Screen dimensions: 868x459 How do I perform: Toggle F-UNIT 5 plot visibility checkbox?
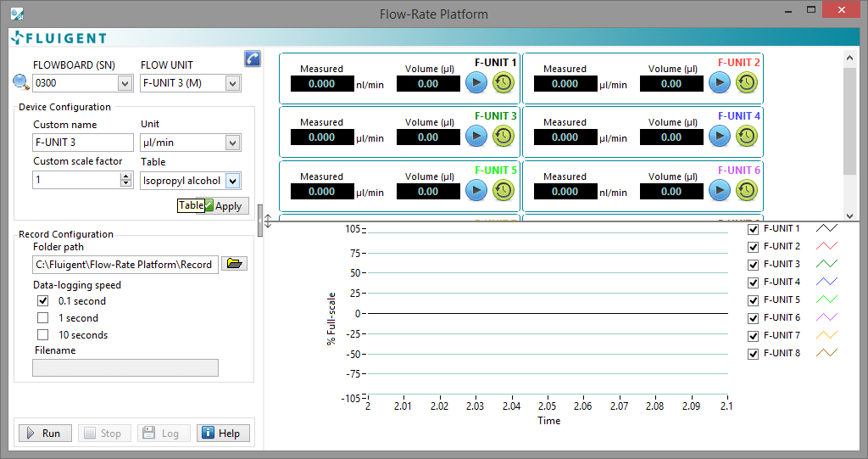pyautogui.click(x=753, y=299)
